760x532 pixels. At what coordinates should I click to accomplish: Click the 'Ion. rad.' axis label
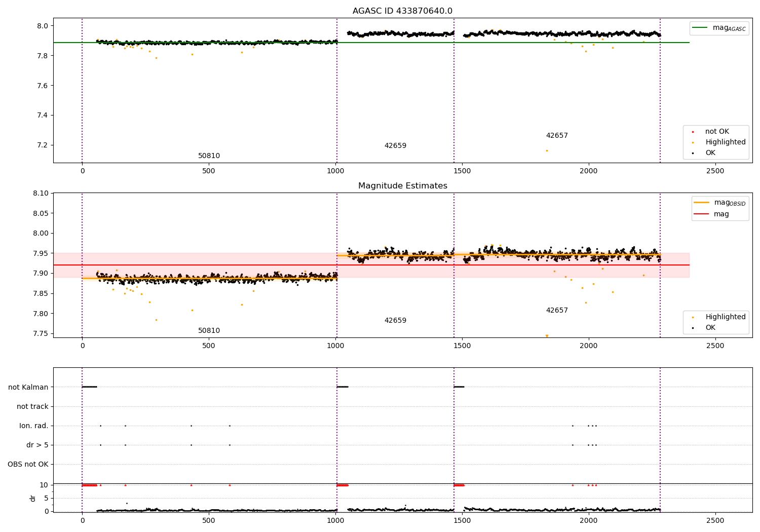tap(34, 426)
